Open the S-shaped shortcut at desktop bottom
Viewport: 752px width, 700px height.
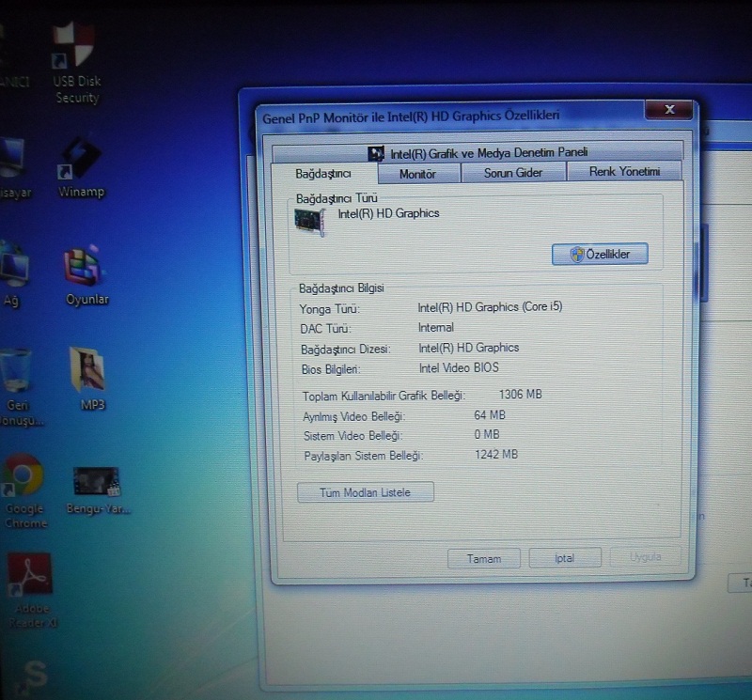[x=33, y=677]
